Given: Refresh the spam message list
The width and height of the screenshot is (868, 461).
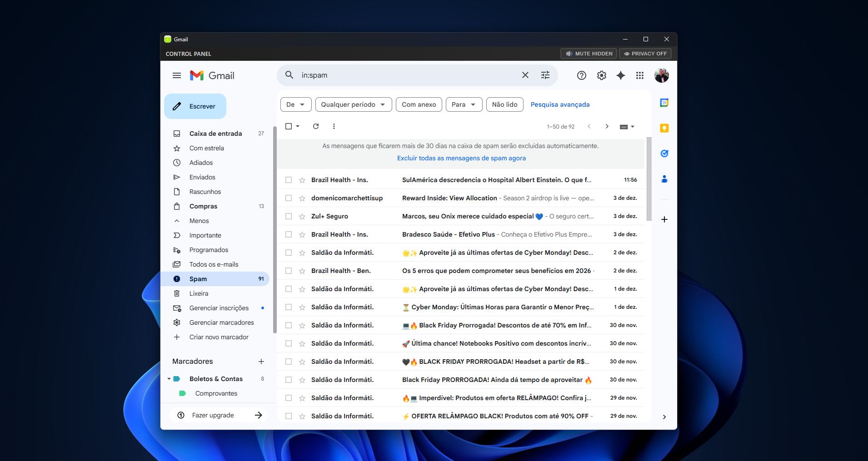Looking at the screenshot, I should [316, 126].
